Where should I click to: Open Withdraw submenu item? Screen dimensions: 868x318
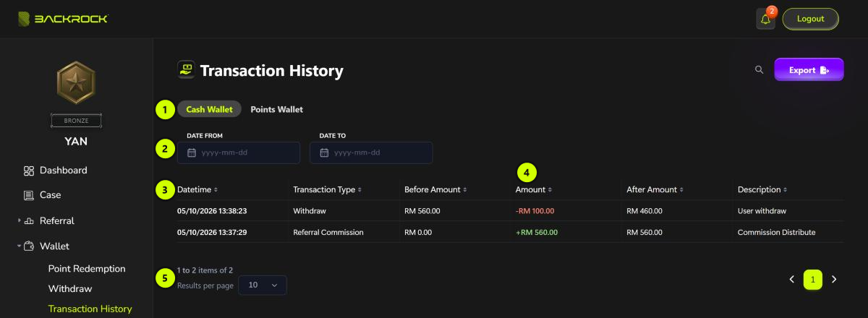click(70, 289)
